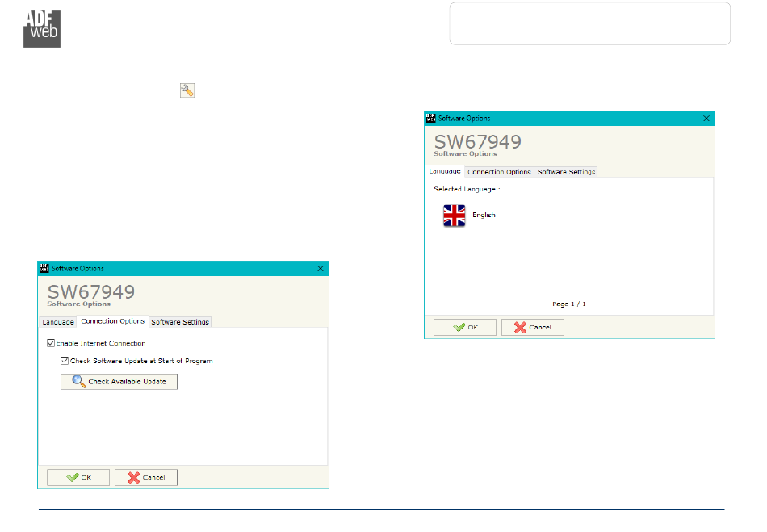Click title bar icon of the Language dialog
This screenshot has width=767, height=532.
click(x=431, y=118)
